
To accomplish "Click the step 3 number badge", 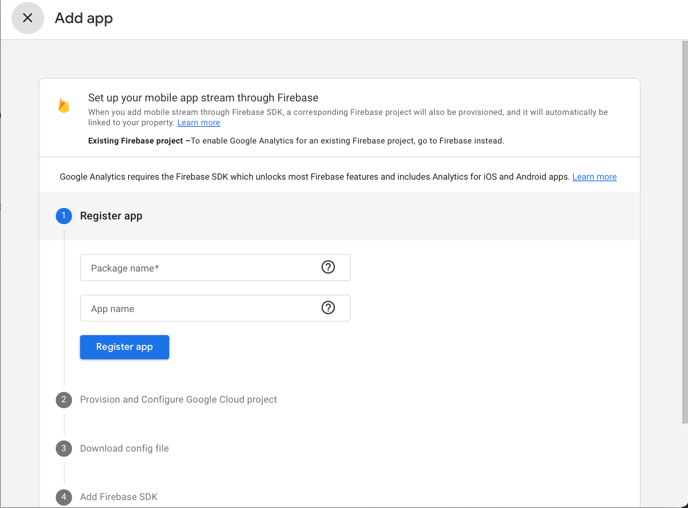I will 64,448.
